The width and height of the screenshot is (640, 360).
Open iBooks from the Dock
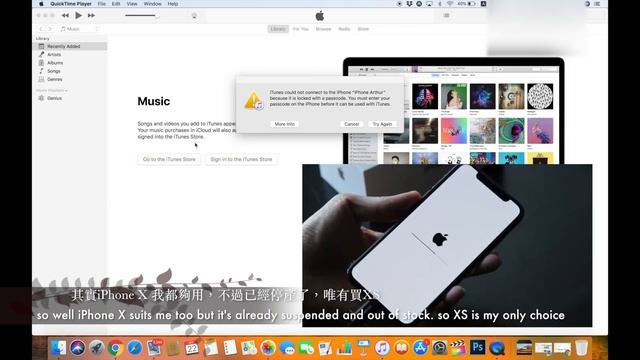[x=402, y=348]
